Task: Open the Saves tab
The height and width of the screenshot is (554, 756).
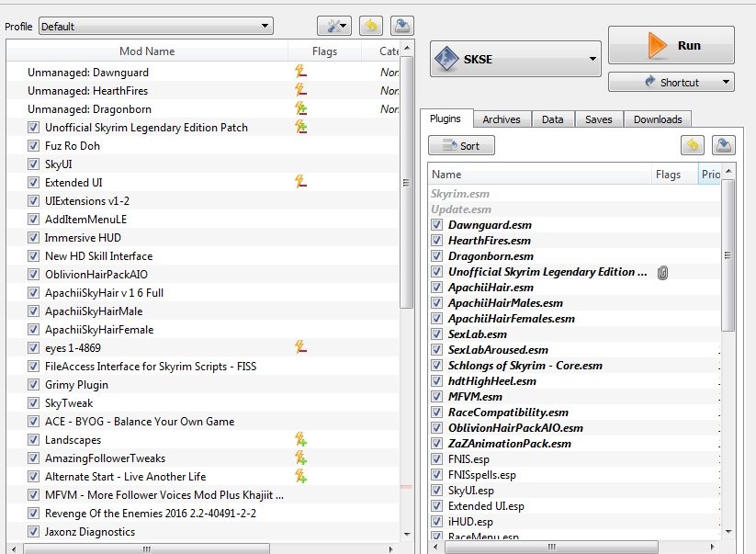Action: coord(599,119)
